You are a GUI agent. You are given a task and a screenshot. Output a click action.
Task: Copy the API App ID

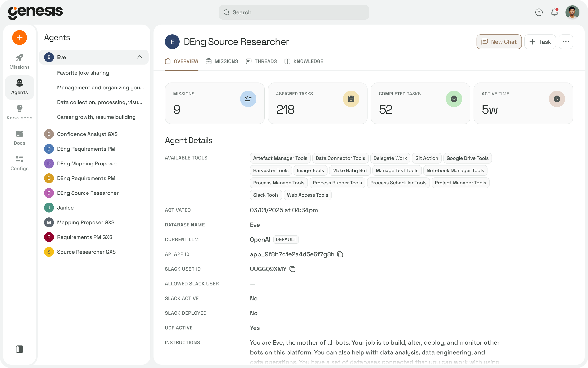[x=340, y=254]
